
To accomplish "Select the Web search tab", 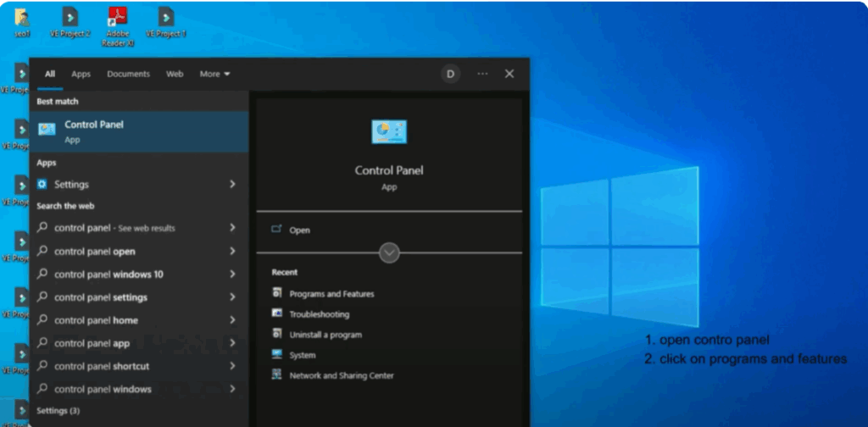I will 175,75.
